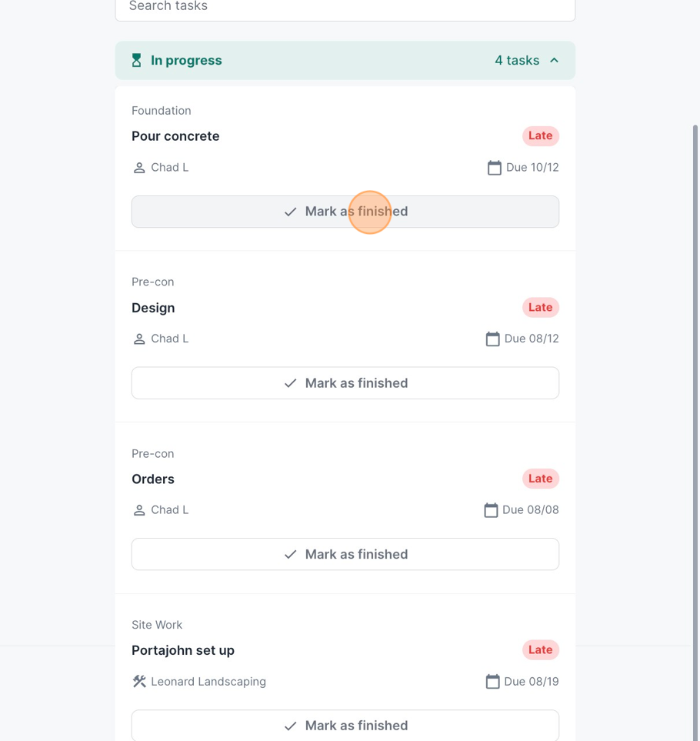Click the 4 tasks count label

click(x=517, y=60)
